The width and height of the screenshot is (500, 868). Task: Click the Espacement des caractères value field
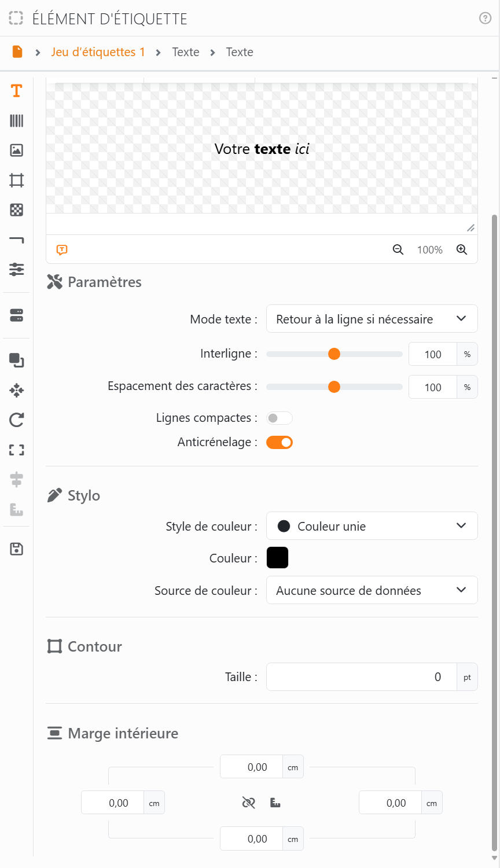[x=433, y=387]
